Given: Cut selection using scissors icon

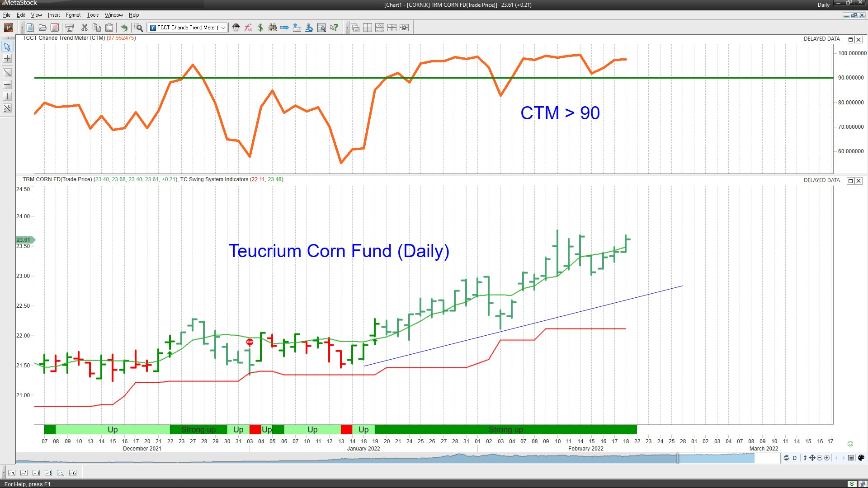Looking at the screenshot, I should 85,28.
